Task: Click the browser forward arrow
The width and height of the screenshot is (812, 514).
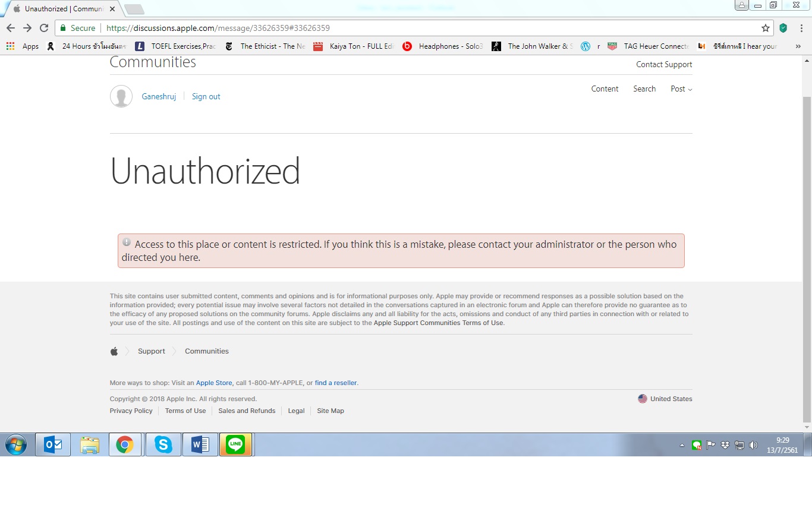Action: tap(27, 28)
